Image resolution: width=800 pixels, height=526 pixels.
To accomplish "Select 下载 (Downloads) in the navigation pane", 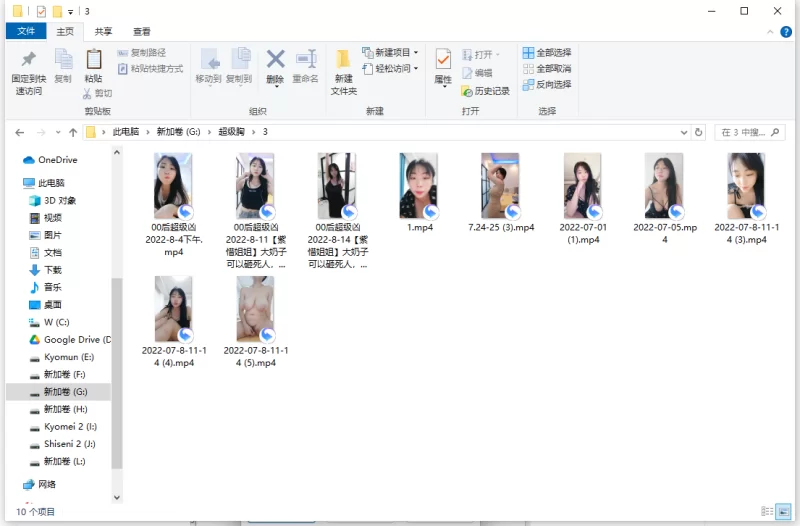I will (x=45, y=270).
